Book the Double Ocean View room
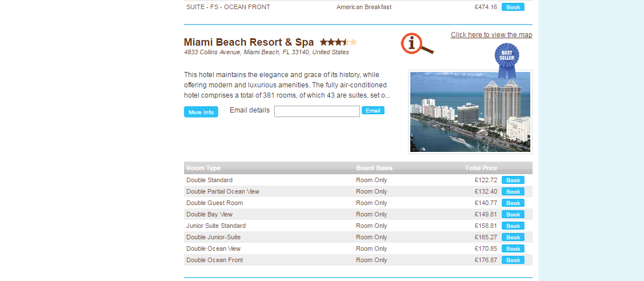Image resolution: width=644 pixels, height=281 pixels. (513, 248)
